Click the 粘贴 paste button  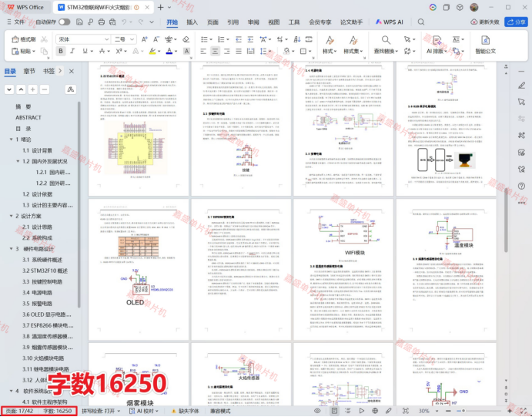tap(23, 51)
